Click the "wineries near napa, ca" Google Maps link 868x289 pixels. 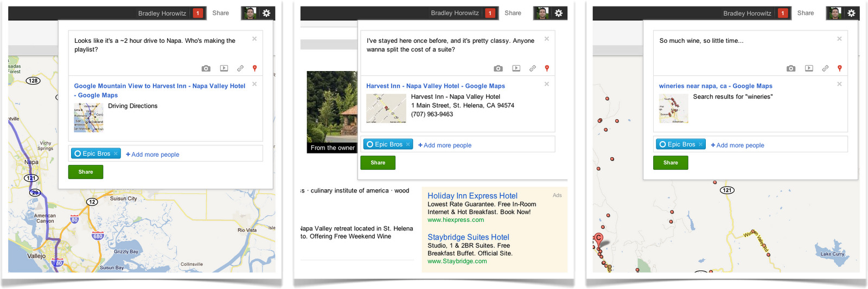pos(715,86)
